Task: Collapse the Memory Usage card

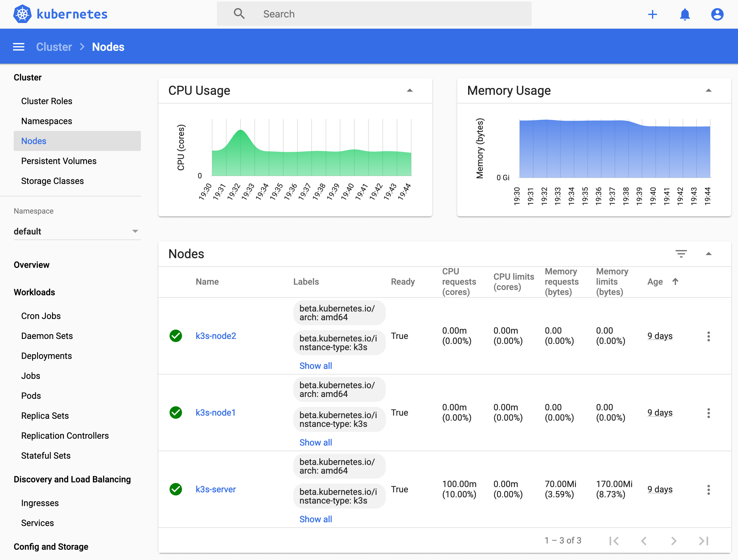Action: click(x=708, y=90)
